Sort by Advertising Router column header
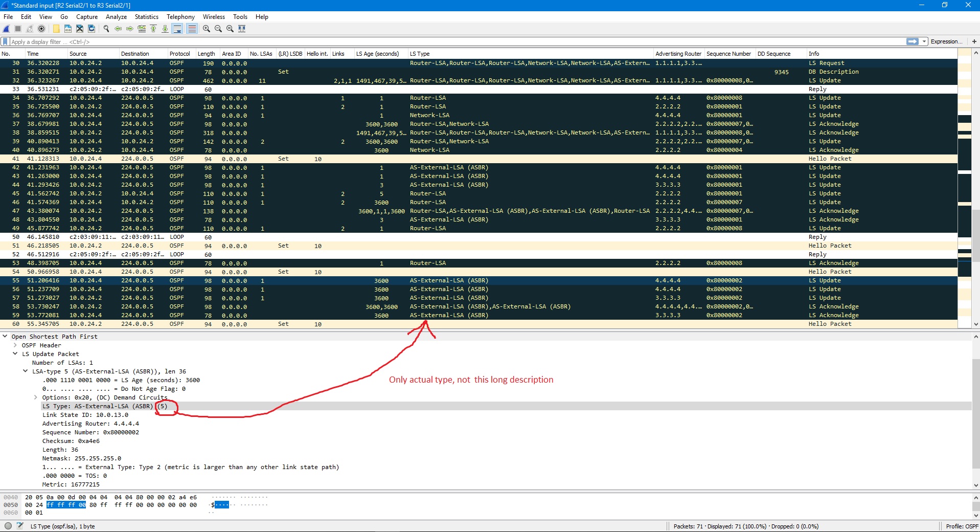 [679, 54]
